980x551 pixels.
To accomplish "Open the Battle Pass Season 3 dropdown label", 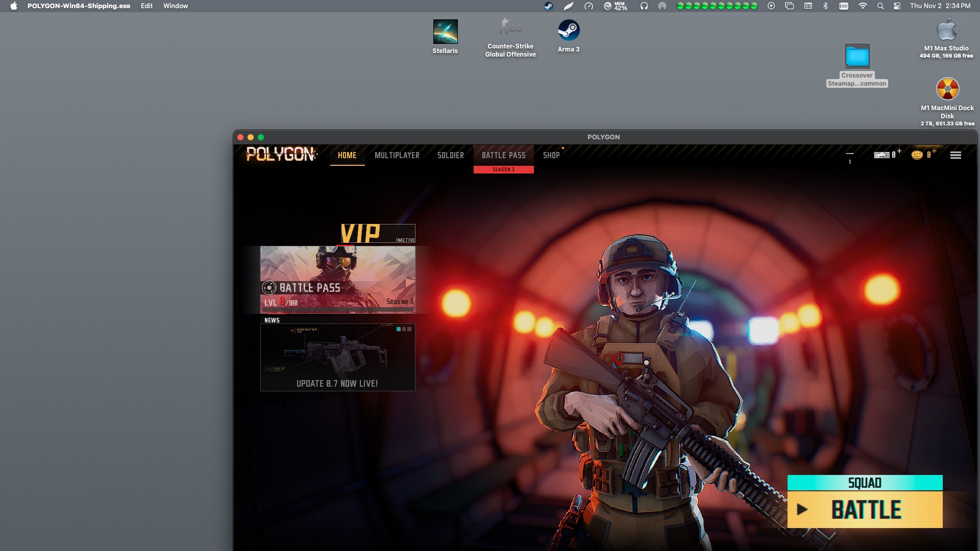I will coord(504,168).
